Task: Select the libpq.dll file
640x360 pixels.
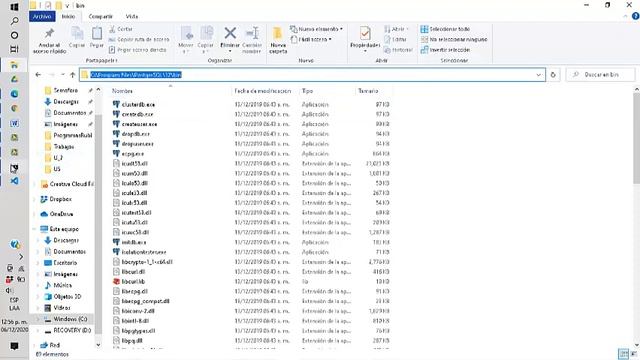Action: click(x=132, y=340)
